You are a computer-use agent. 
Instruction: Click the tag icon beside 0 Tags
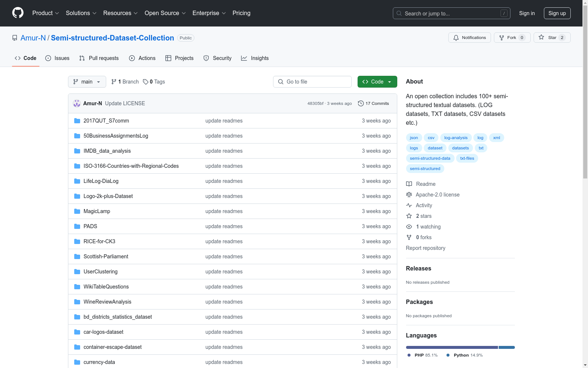click(x=146, y=82)
